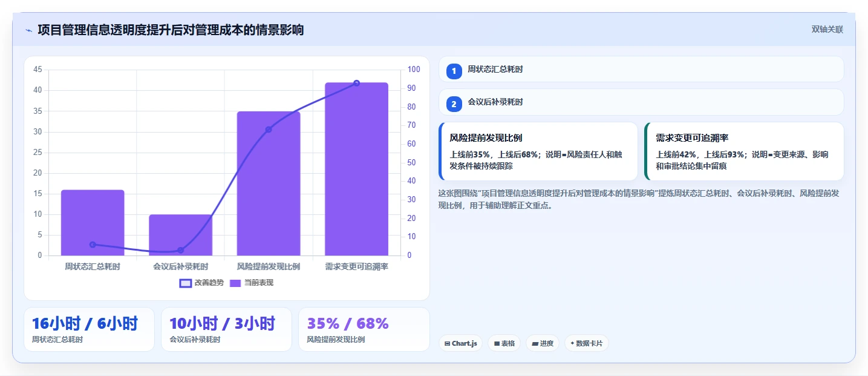Toggle the 当前表现 legend item
Viewport: 868px width, 376px height.
252,283
